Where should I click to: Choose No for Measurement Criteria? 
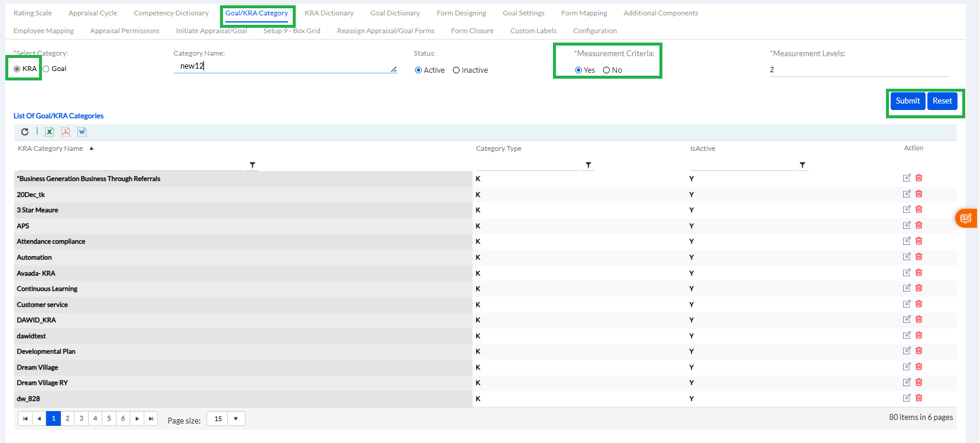(x=606, y=70)
